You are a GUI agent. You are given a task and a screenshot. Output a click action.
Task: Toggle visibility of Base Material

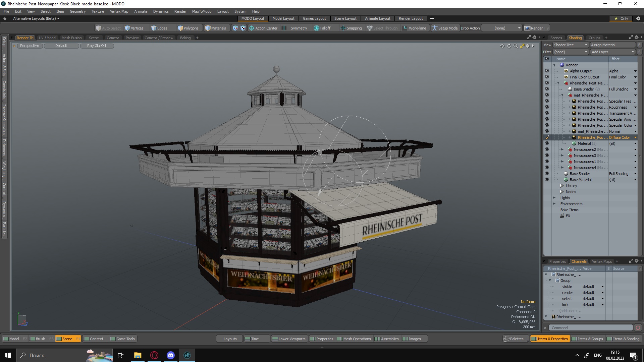547,180
